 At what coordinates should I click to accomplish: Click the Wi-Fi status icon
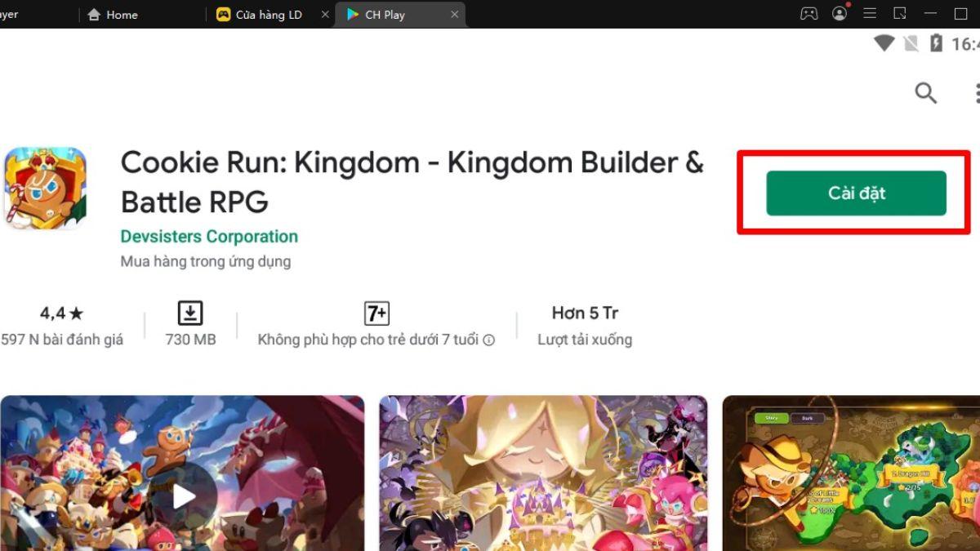884,43
